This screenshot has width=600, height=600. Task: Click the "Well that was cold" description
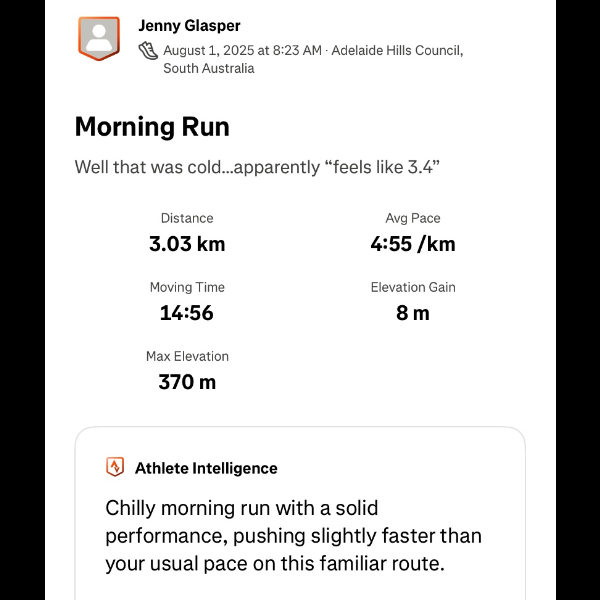[x=257, y=167]
